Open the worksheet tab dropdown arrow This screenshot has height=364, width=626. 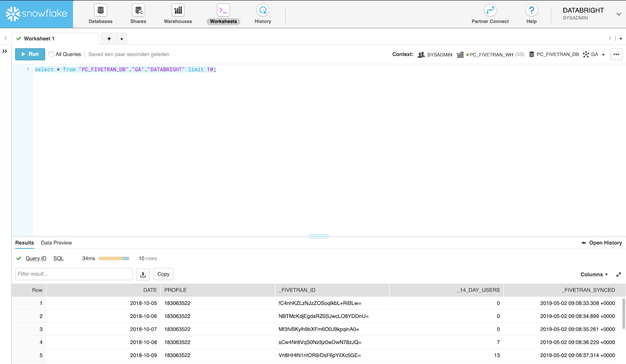coord(122,39)
